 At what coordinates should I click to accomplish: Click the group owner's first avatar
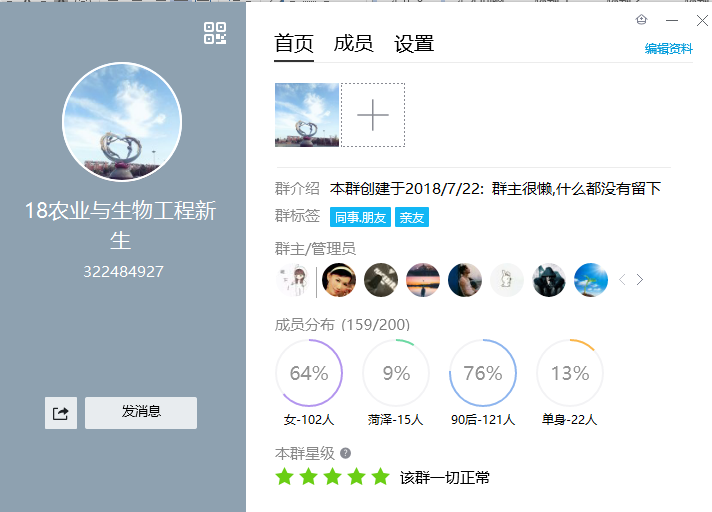(292, 280)
